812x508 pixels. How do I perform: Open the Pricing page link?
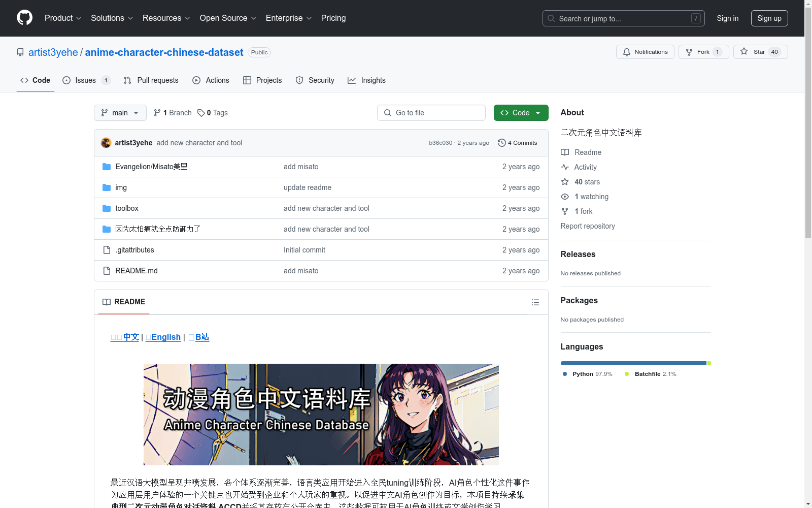coord(333,18)
